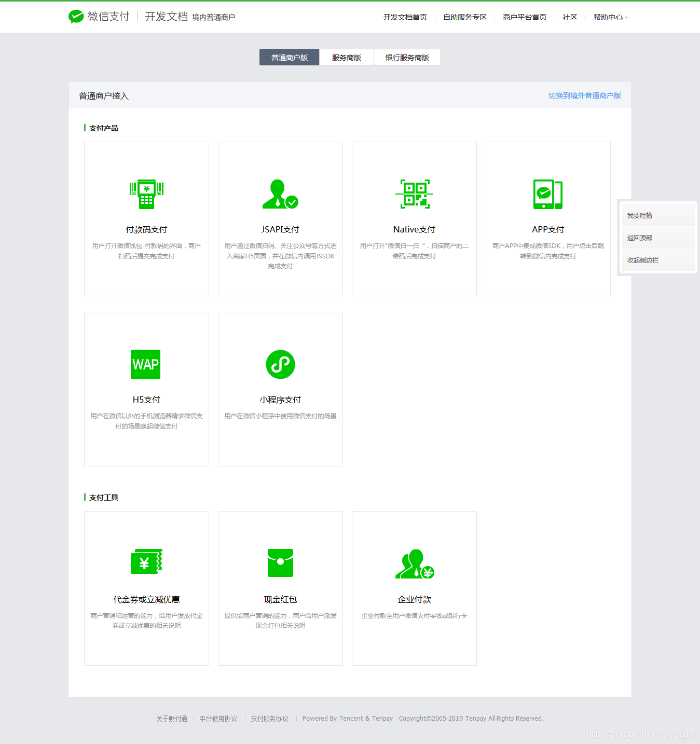Click the 付款码支付 POS terminal icon

pos(146,194)
